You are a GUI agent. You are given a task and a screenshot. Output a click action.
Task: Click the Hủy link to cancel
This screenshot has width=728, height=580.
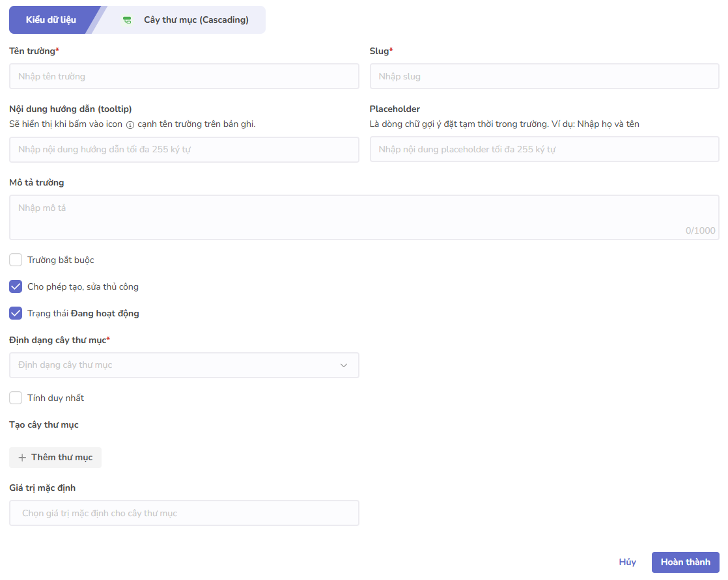(627, 562)
